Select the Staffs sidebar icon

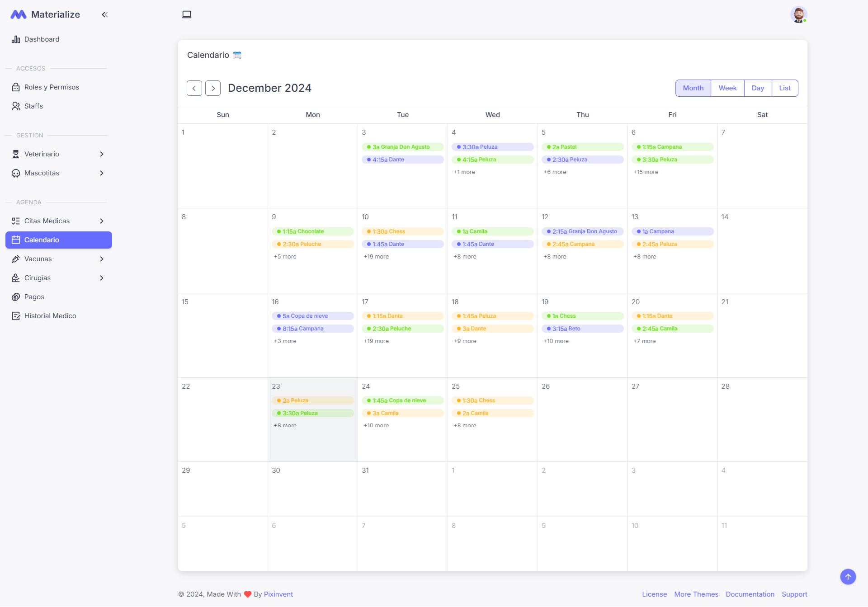coord(16,106)
